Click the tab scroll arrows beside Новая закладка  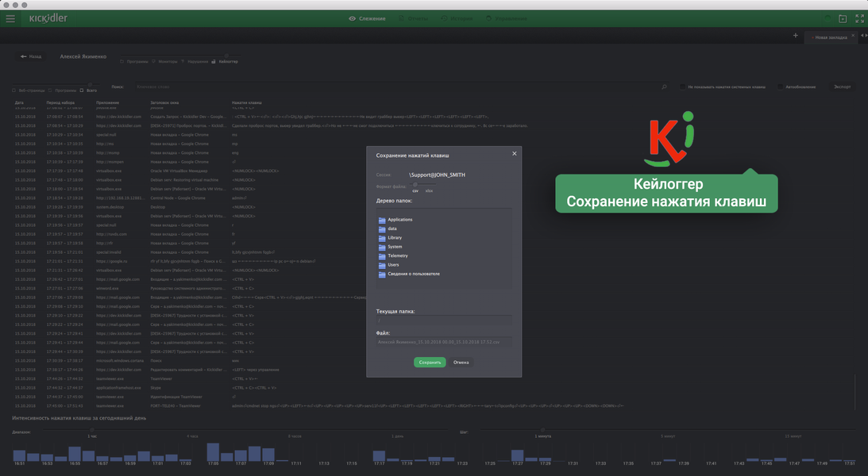[x=863, y=36]
